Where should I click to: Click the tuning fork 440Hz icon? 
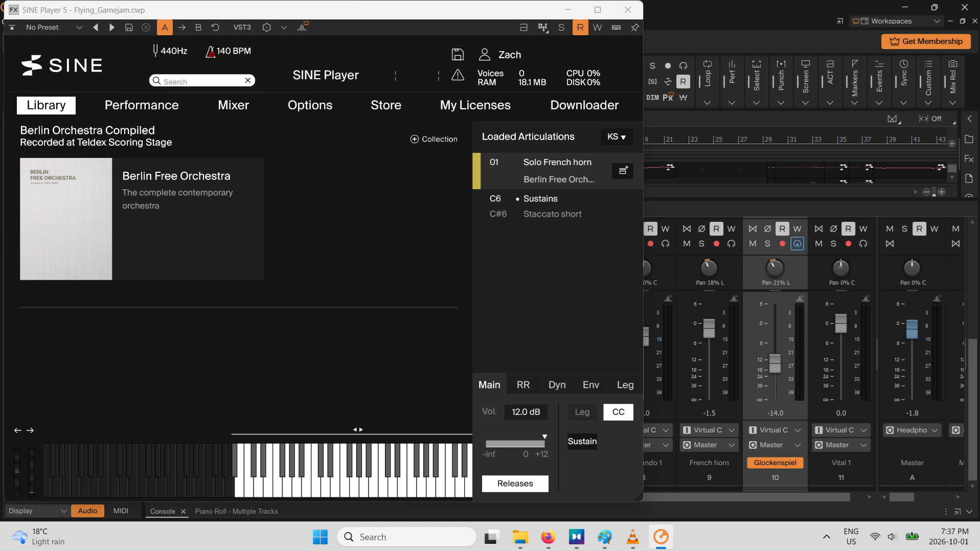click(x=155, y=51)
